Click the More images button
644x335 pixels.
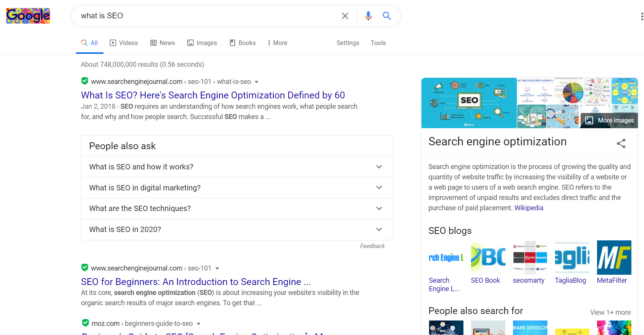pyautogui.click(x=610, y=121)
